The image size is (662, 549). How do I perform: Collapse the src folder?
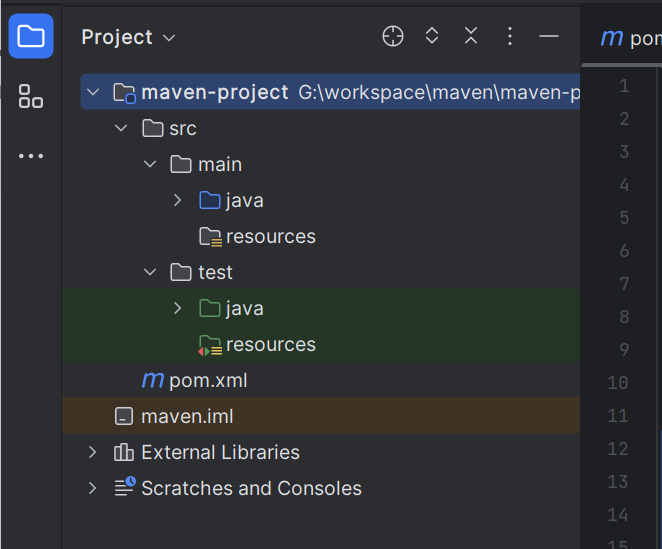point(122,129)
